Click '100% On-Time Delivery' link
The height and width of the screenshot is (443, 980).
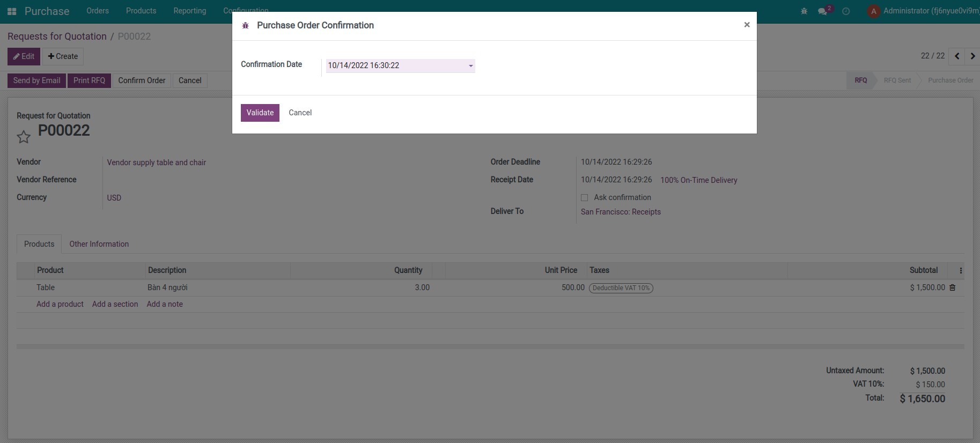[x=699, y=180]
